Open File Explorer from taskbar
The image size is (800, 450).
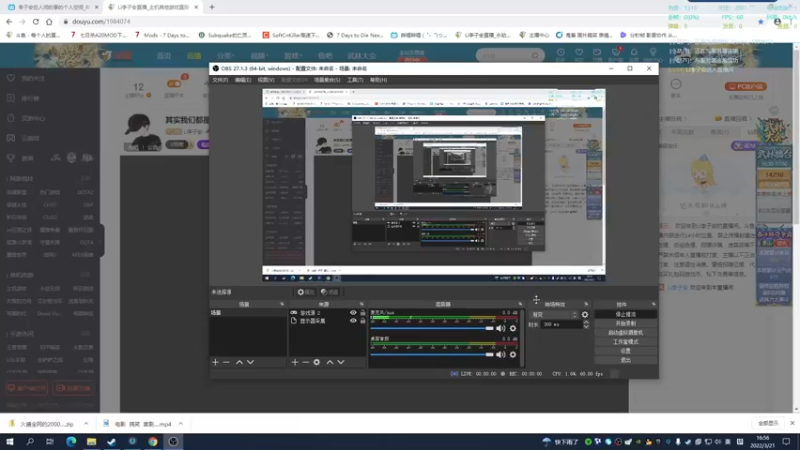pyautogui.click(x=91, y=442)
